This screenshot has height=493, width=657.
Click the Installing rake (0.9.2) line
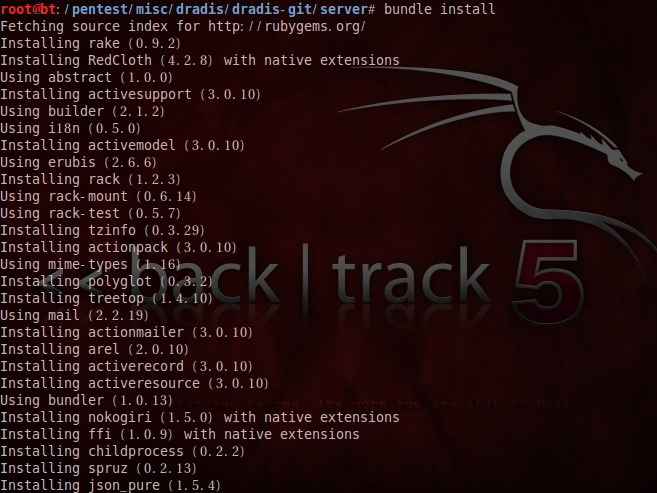91,43
